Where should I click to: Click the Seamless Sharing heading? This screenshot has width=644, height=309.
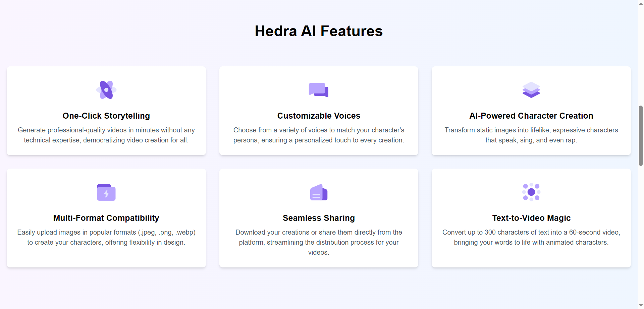click(x=319, y=218)
